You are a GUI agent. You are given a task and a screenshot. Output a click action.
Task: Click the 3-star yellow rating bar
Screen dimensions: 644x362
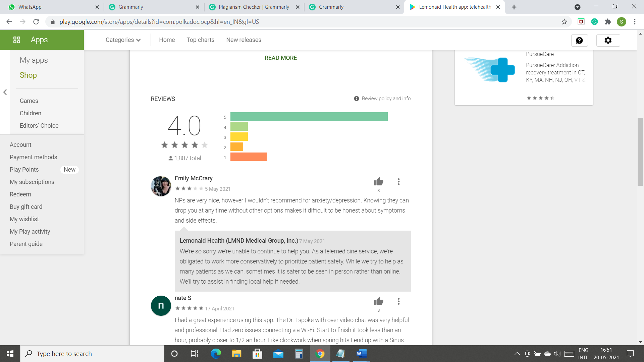(x=239, y=136)
